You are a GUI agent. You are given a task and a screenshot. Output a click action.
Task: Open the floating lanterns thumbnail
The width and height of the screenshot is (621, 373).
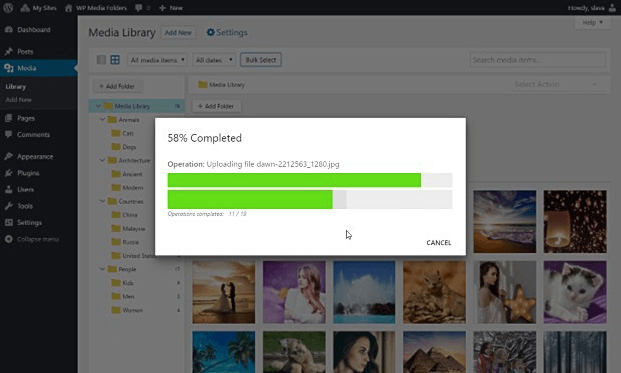click(x=575, y=221)
